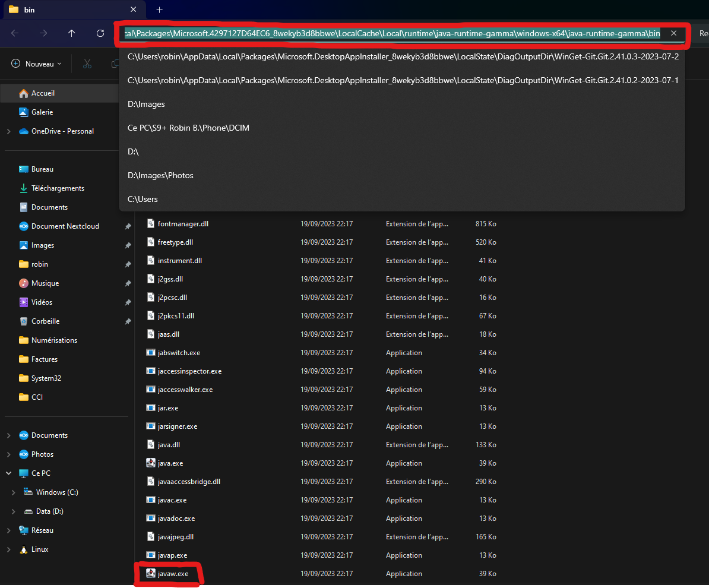
Task: Open Document Nextcloud in the sidebar
Action: point(65,226)
